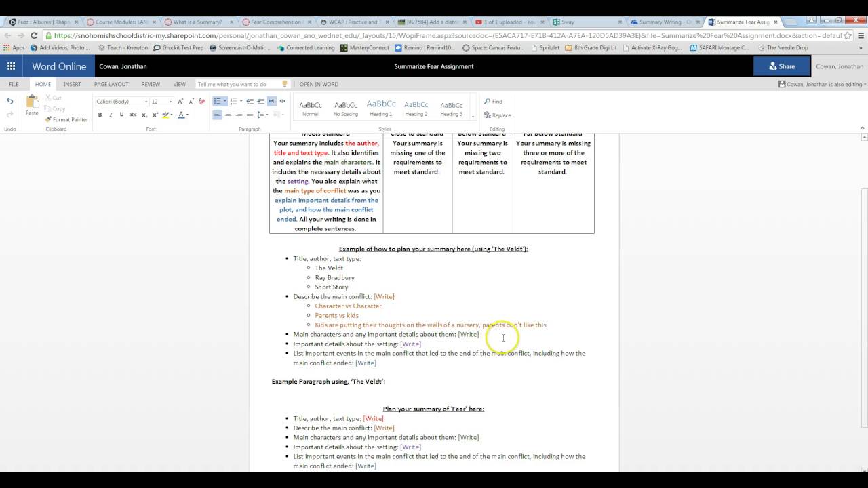Image resolution: width=868 pixels, height=488 pixels.
Task: Shrink the font size
Action: coord(191,102)
